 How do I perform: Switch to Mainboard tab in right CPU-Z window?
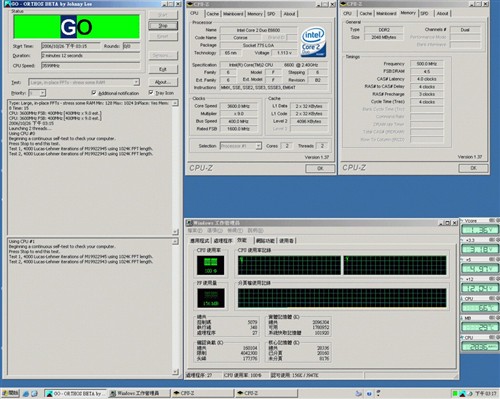pyautogui.click(x=386, y=13)
